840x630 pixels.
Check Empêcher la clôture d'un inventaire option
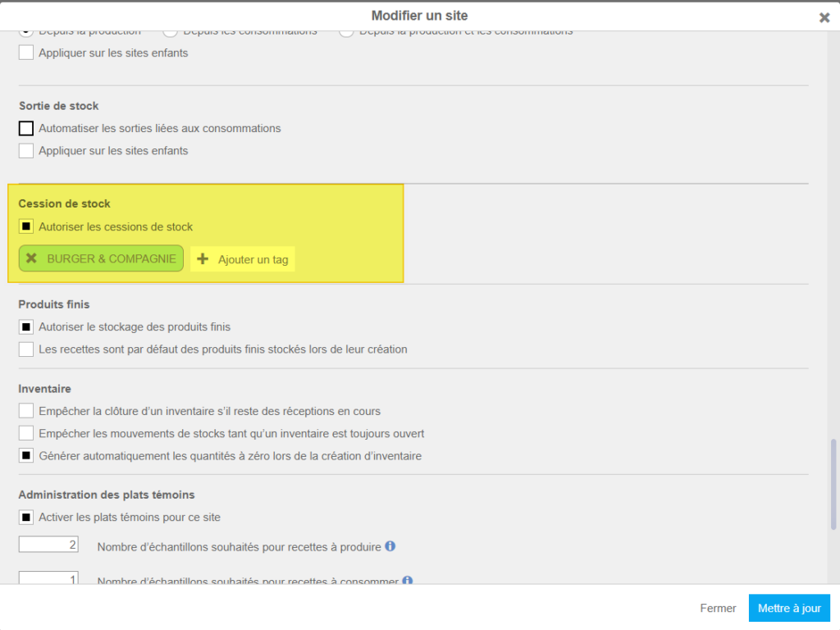[x=26, y=411]
